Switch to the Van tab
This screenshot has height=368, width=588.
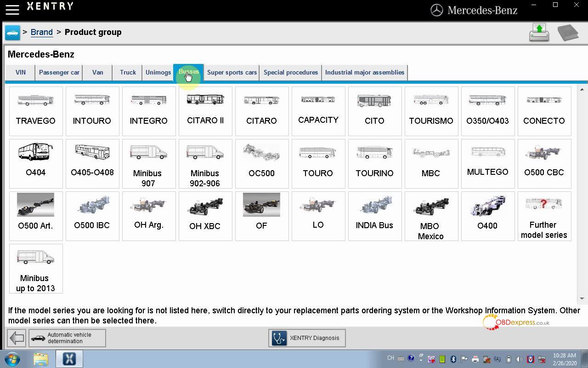point(97,73)
